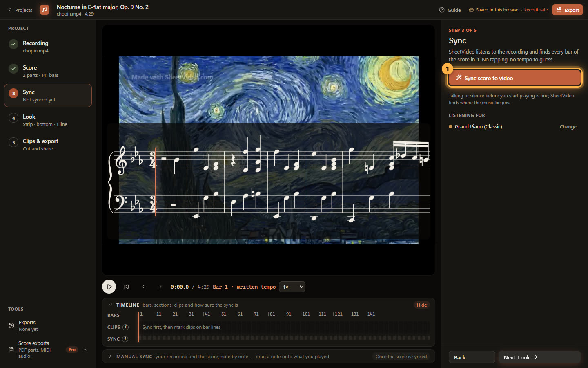Click the Sync timeline track
The width and height of the screenshot is (588, 368).
coord(285,338)
